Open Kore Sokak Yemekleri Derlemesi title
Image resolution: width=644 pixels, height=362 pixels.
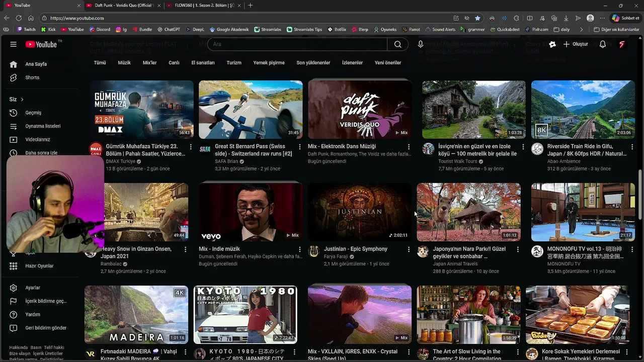[x=582, y=355]
